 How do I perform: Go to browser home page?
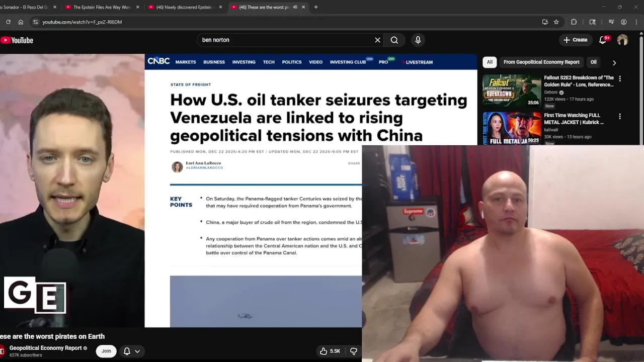point(21,22)
